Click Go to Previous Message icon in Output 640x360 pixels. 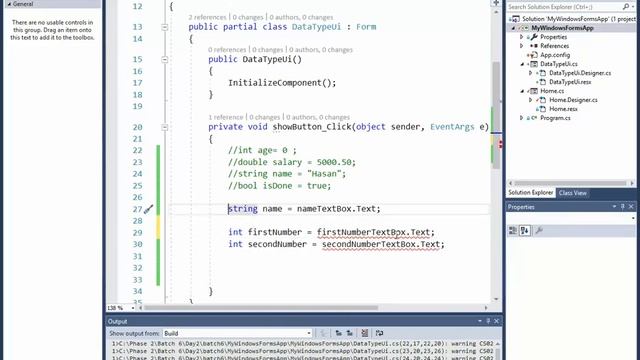(338, 333)
